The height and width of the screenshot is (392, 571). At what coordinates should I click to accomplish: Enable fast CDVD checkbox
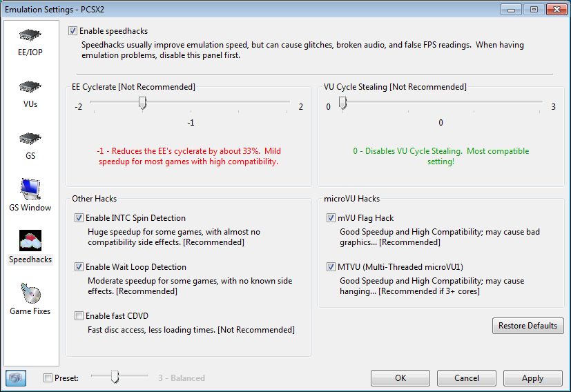(x=79, y=315)
